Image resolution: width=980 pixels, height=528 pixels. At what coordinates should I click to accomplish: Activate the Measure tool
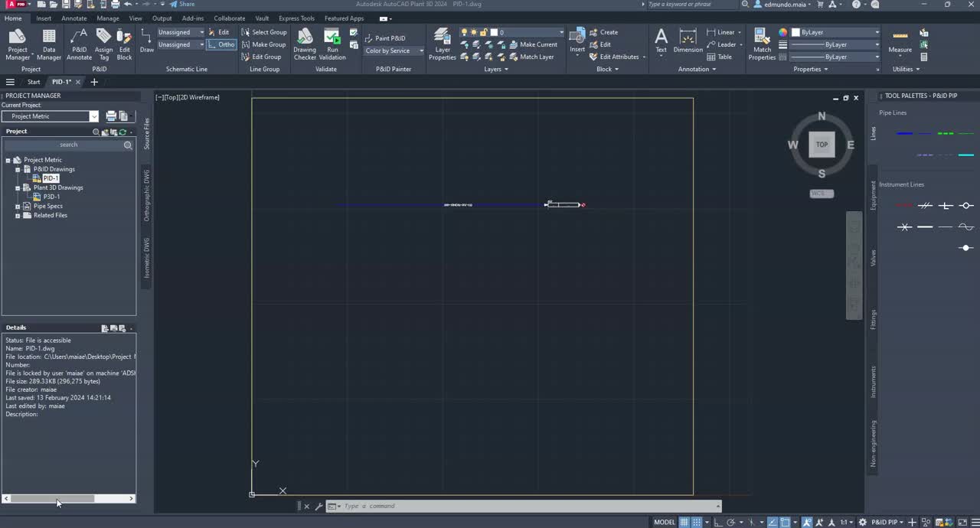(900, 40)
